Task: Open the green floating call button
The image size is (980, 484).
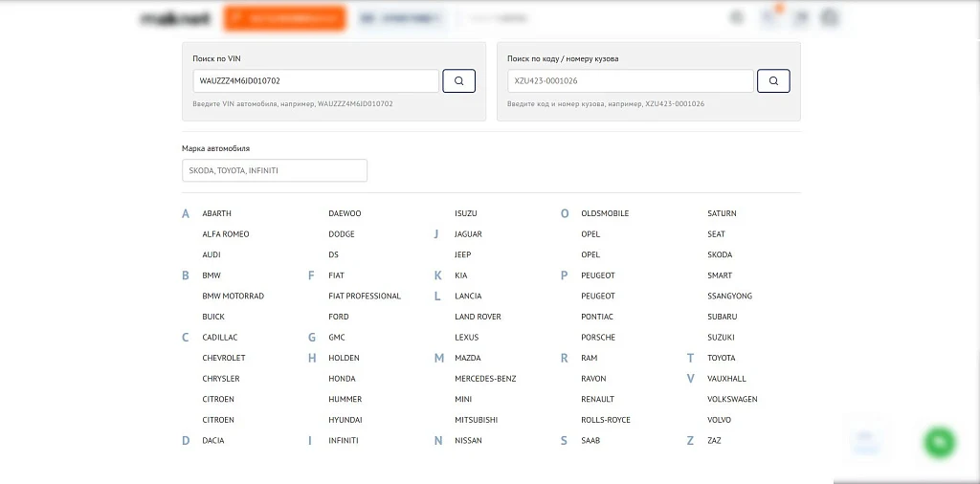Action: 940,442
